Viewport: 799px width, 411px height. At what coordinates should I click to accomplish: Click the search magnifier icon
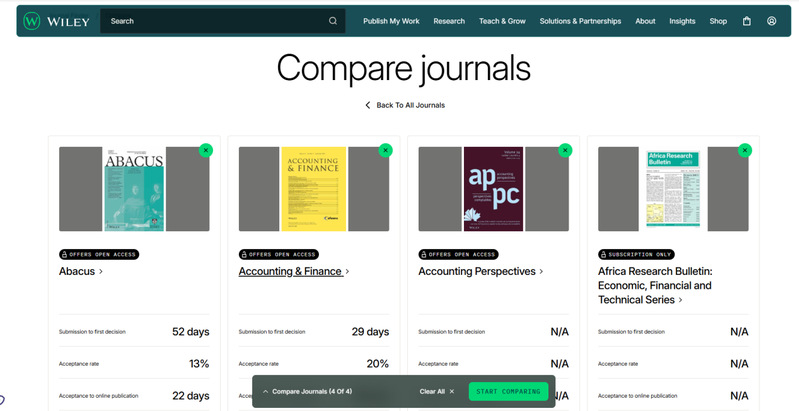(333, 21)
